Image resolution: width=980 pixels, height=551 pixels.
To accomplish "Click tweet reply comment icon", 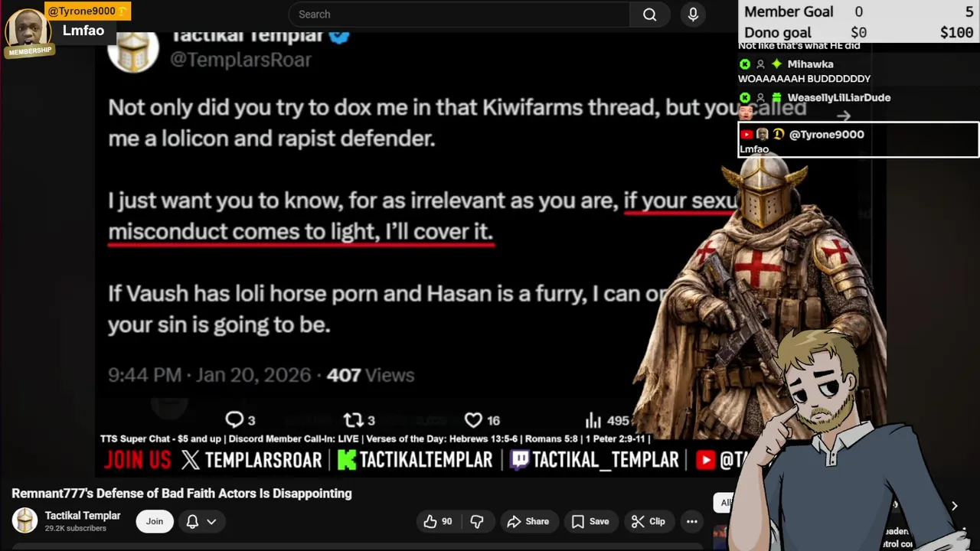I will click(x=234, y=419).
